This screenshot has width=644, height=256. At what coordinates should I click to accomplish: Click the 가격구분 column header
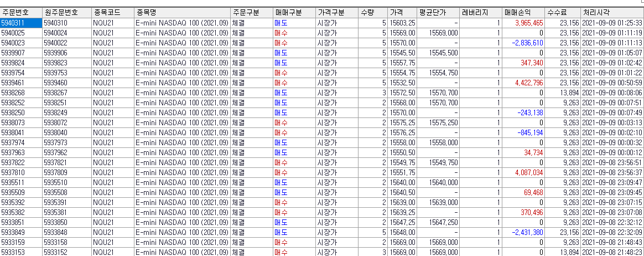[x=337, y=12]
